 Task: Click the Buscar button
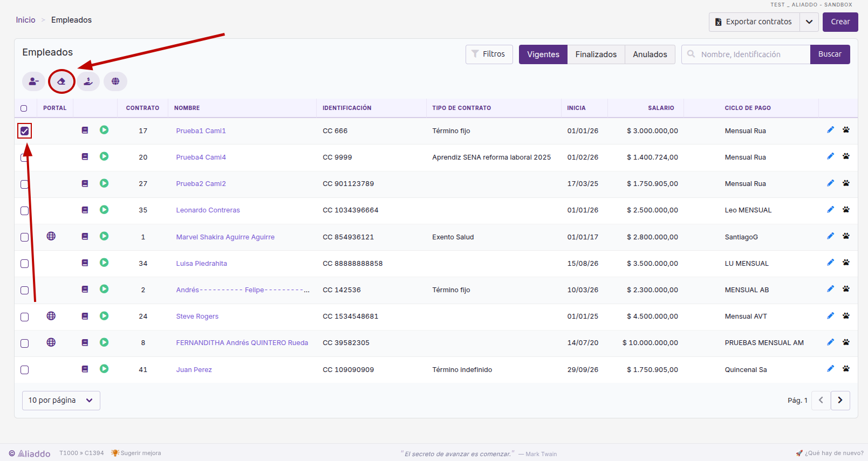pos(830,54)
